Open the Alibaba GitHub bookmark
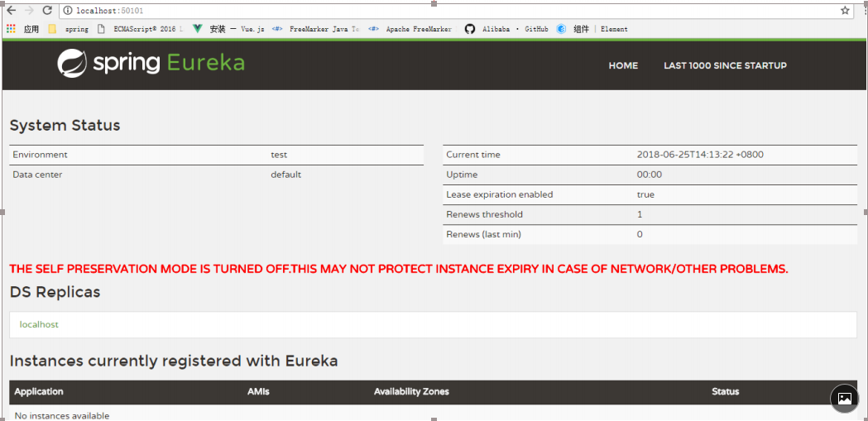The image size is (868, 421). [506, 29]
